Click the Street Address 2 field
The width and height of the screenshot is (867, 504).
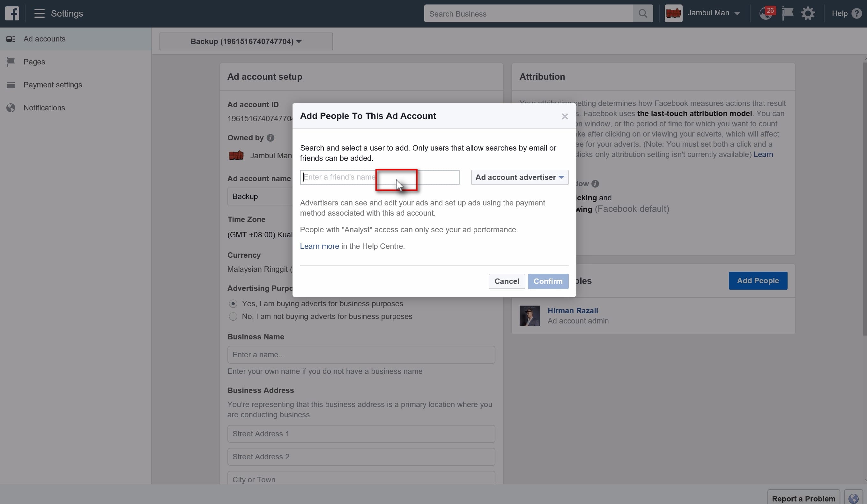click(x=361, y=457)
